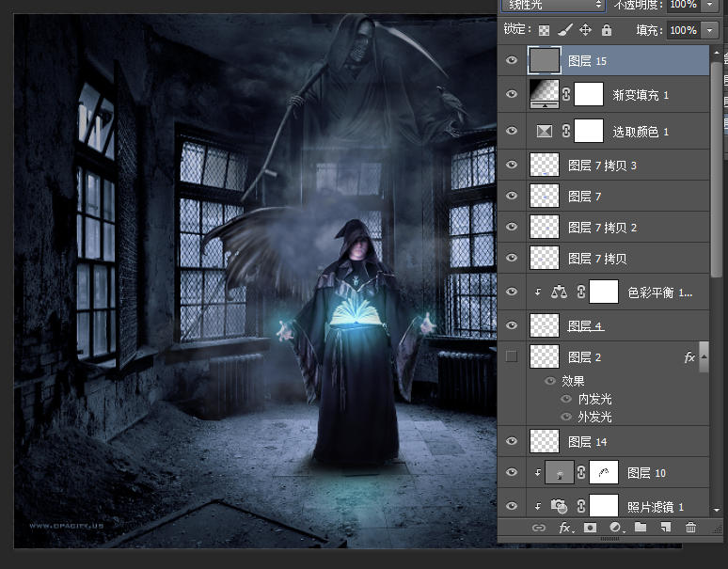
Task: Click the delete layer trash icon
Action: pos(691,528)
